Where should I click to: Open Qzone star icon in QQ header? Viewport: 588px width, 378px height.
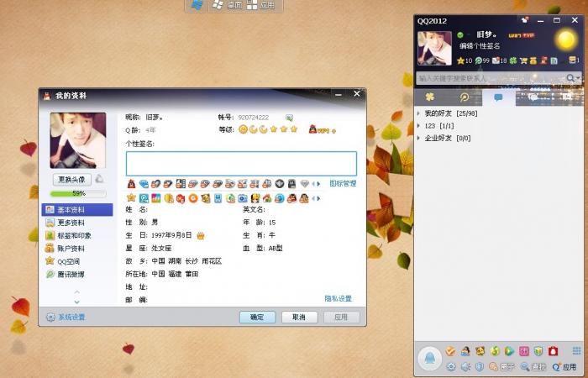pos(460,60)
